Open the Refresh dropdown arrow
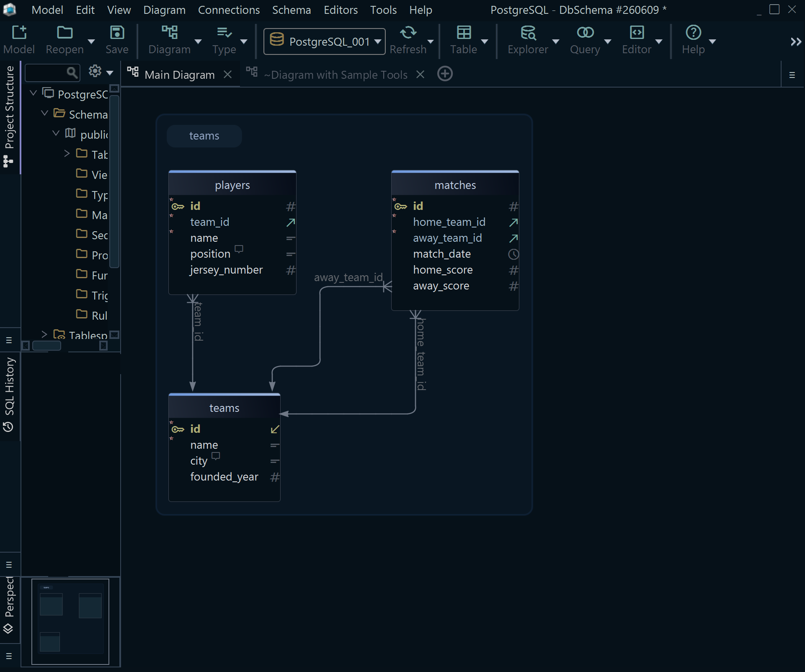Viewport: 805px width, 672px height. point(431,41)
